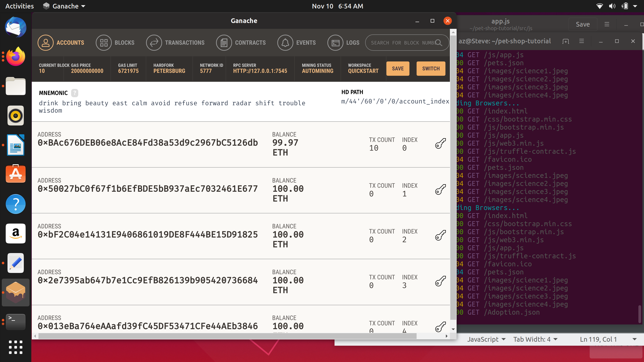Show private key for account index 2

coord(440,235)
